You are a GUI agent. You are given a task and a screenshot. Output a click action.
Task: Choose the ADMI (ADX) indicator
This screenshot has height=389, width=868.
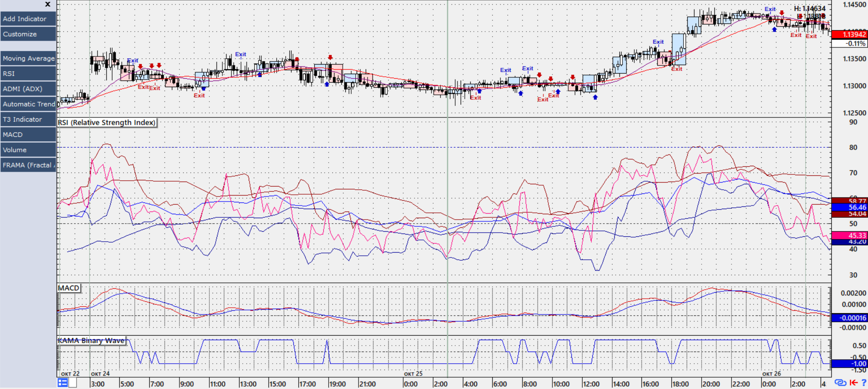tap(28, 89)
